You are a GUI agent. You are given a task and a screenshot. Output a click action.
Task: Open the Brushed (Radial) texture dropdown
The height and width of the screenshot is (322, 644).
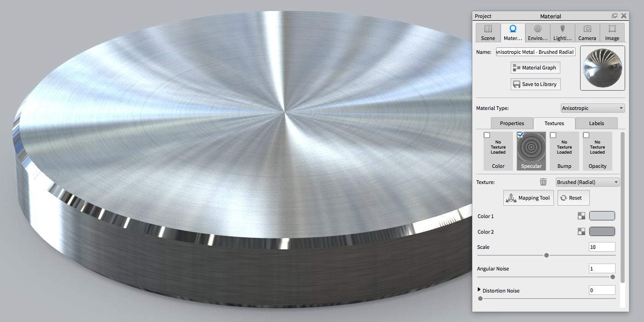pos(587,182)
